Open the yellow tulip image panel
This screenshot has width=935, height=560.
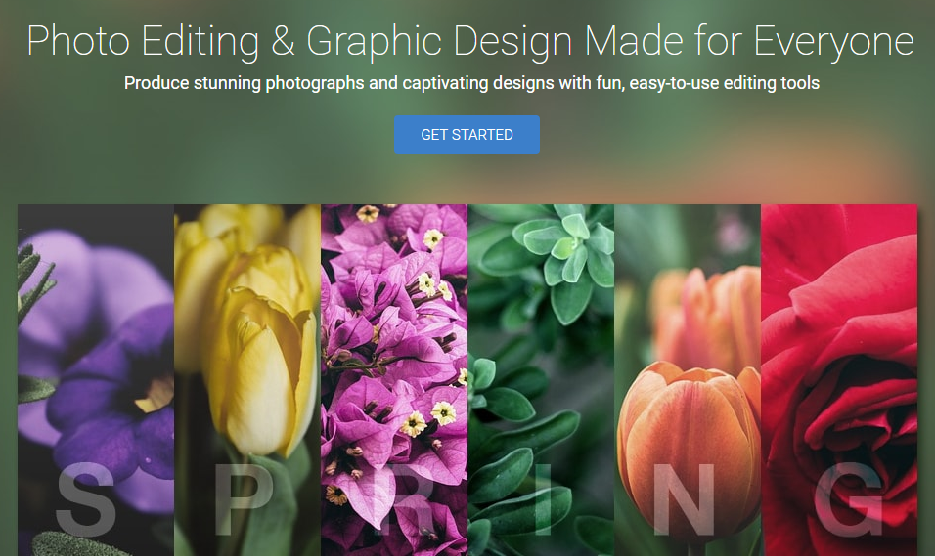pyautogui.click(x=247, y=380)
